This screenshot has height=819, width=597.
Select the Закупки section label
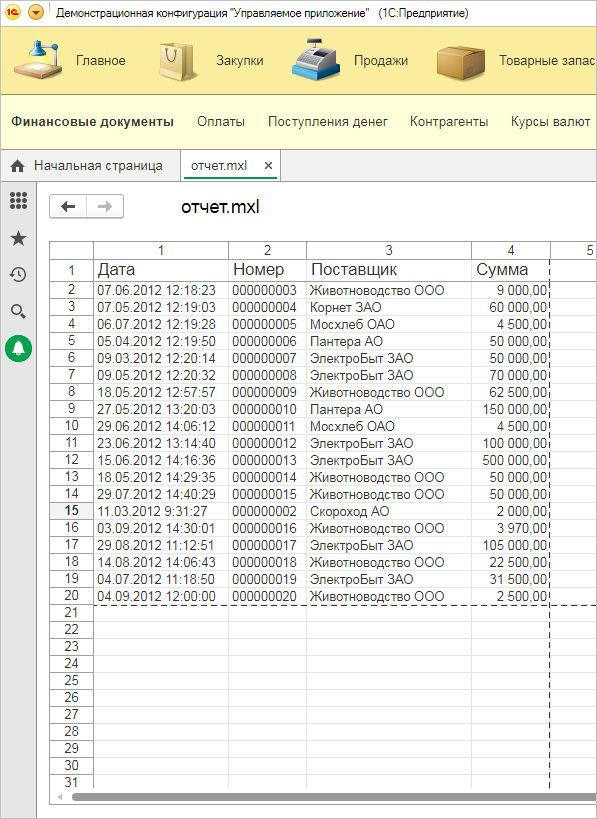(x=240, y=61)
